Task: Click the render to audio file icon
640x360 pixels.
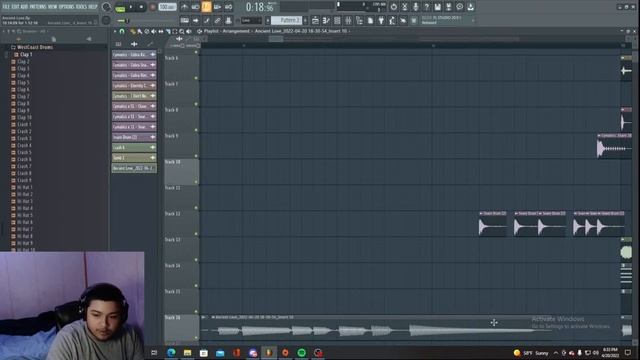Action: pyautogui.click(x=449, y=7)
